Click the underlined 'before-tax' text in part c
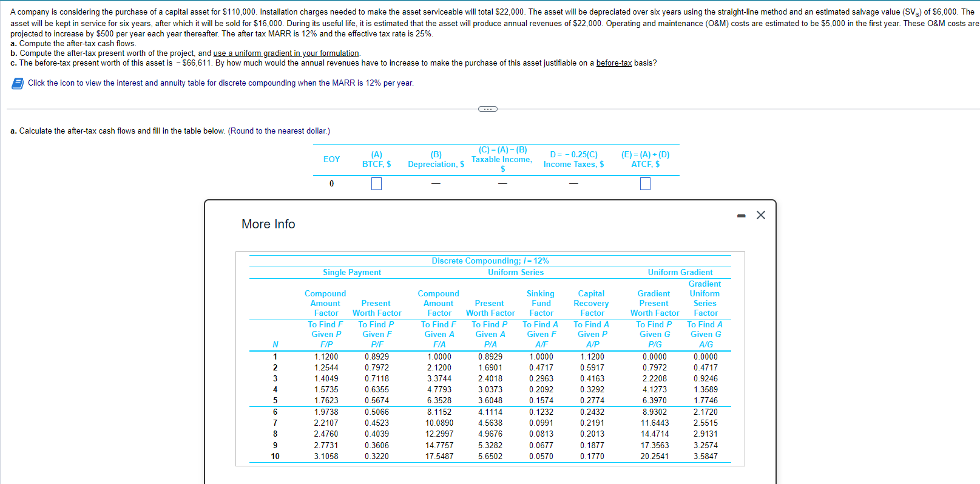Screen dimensions: 980x484 coord(614,63)
